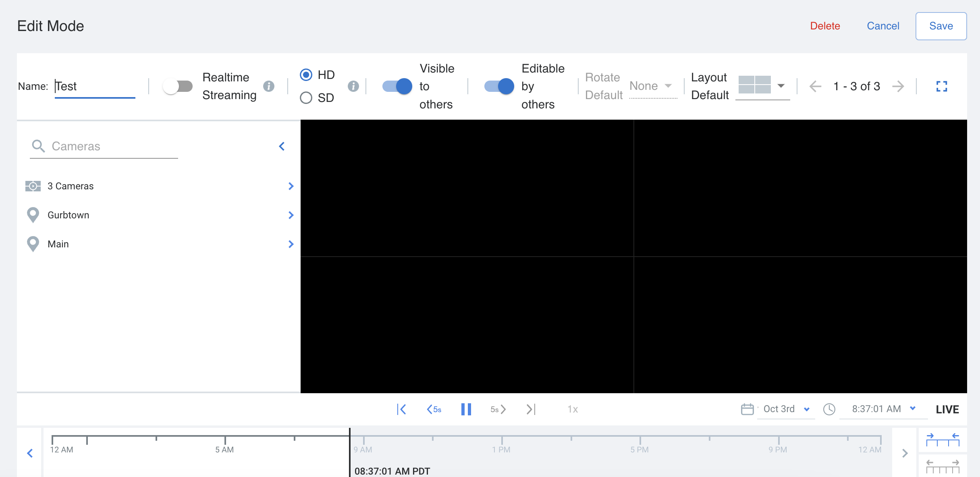Jump to the start of recording
The image size is (980, 477).
click(x=401, y=409)
